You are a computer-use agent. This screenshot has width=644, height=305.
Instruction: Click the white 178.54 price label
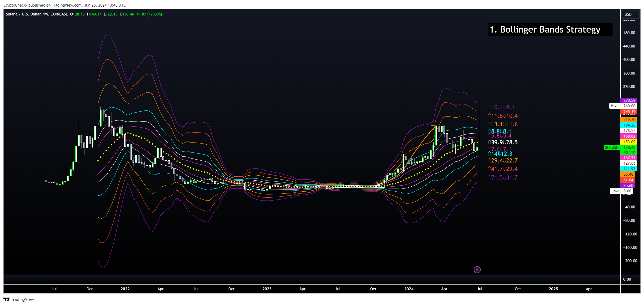[629, 131]
